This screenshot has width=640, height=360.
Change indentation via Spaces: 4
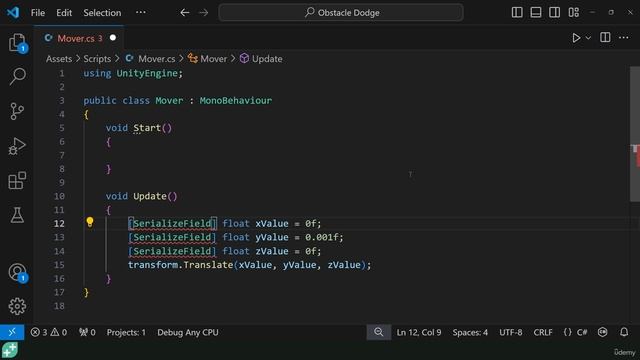point(470,332)
